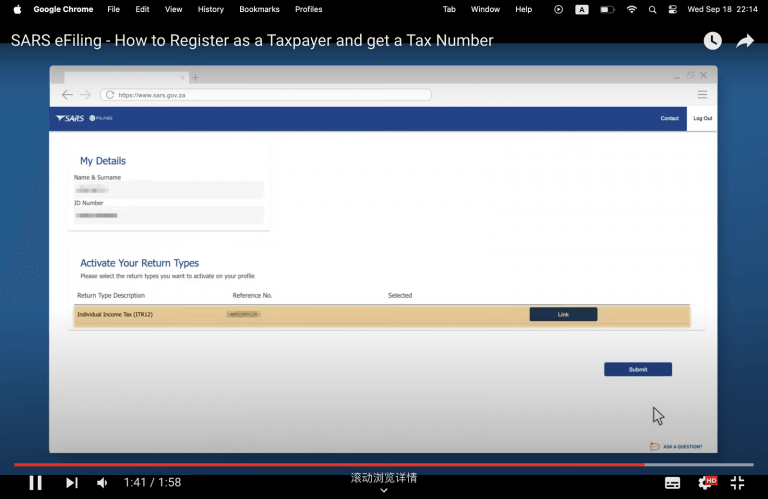768x499 pixels.
Task: Click the date and time display
Action: click(723, 9)
